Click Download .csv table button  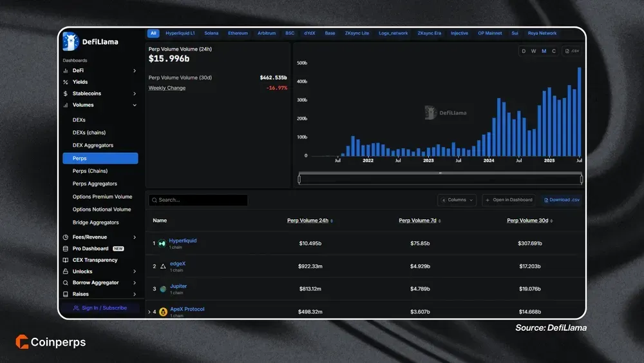tap(562, 201)
